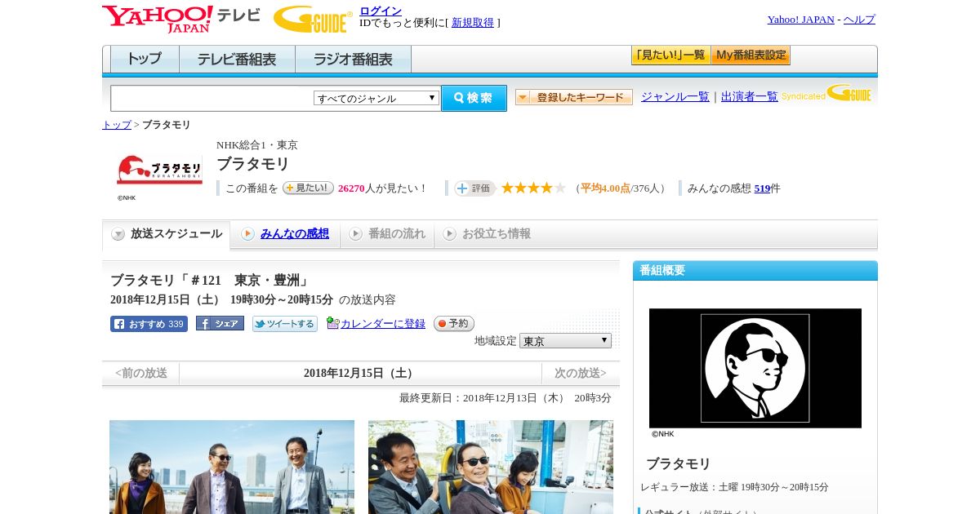Image resolution: width=980 pixels, height=514 pixels.
Task: Select the お役立ち情報 tab
Action: (487, 234)
